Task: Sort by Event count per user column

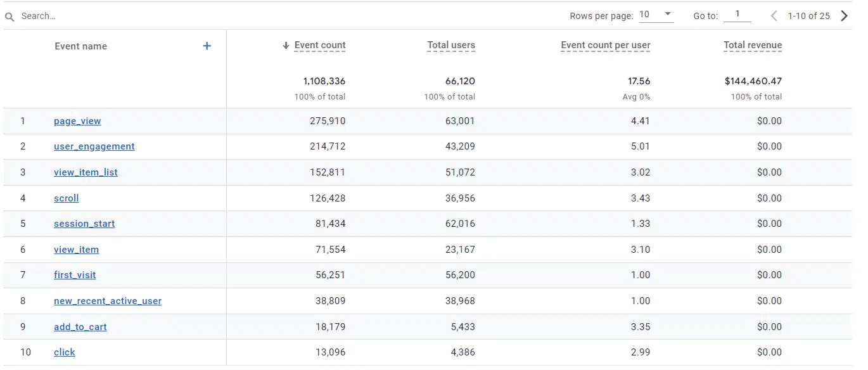Action: click(x=605, y=45)
